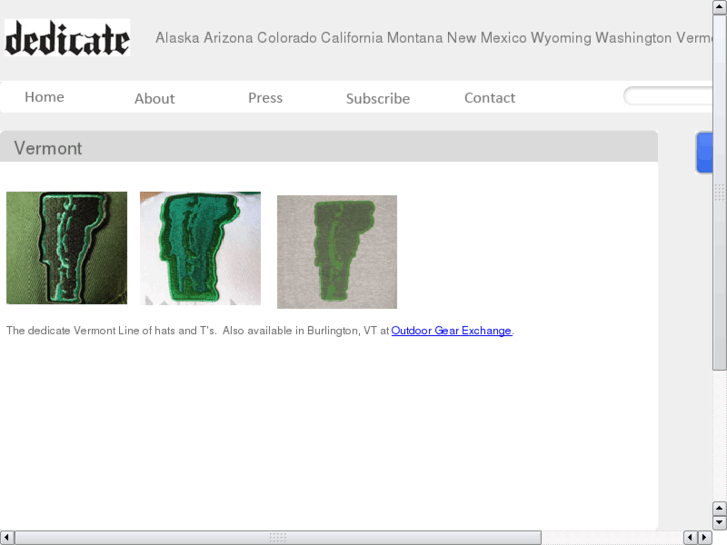The width and height of the screenshot is (727, 545).
Task: Open the California state link
Action: click(x=352, y=38)
